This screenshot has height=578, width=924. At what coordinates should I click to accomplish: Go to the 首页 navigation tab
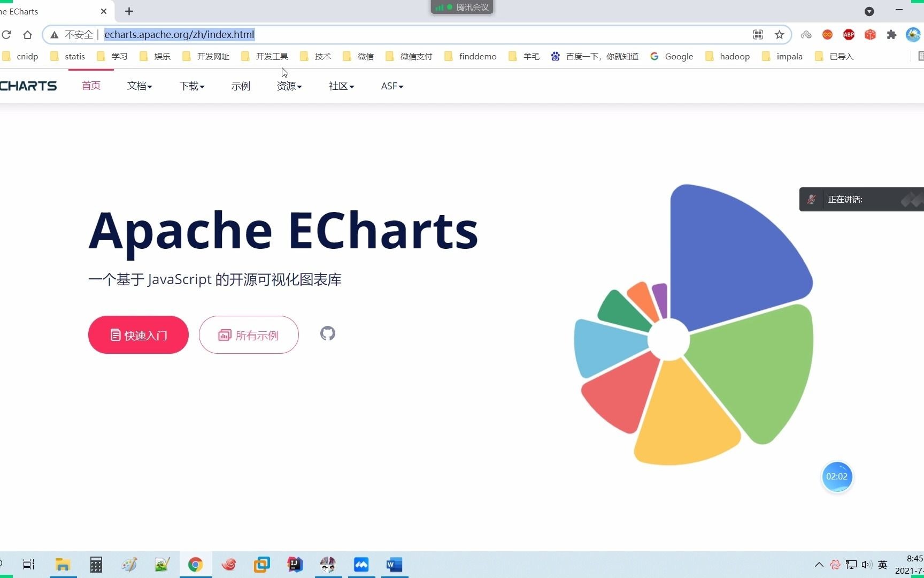pos(91,86)
